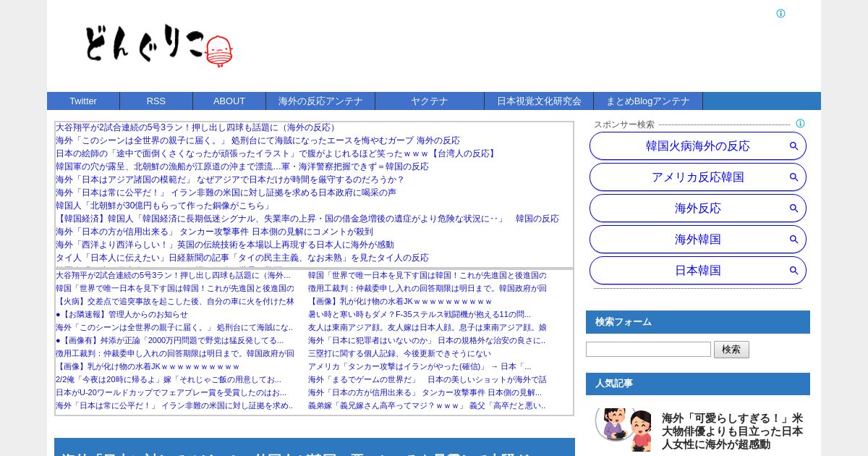Open 【韓国経済】韓国人「韓国経済に長期低迷シグナル」 link
This screenshot has height=456, width=868.
tap(307, 219)
